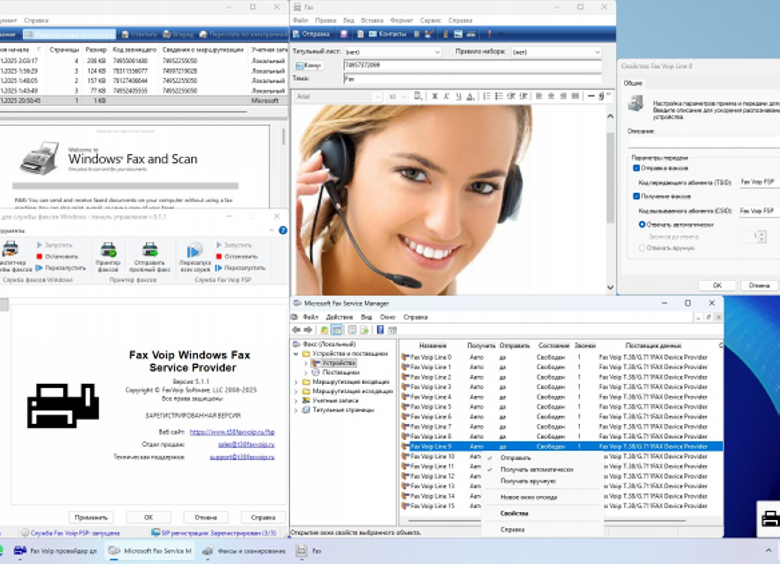780x564 pixels.
Task: Click forward arrow in Fax Service Manager toolbar
Action: [x=308, y=330]
